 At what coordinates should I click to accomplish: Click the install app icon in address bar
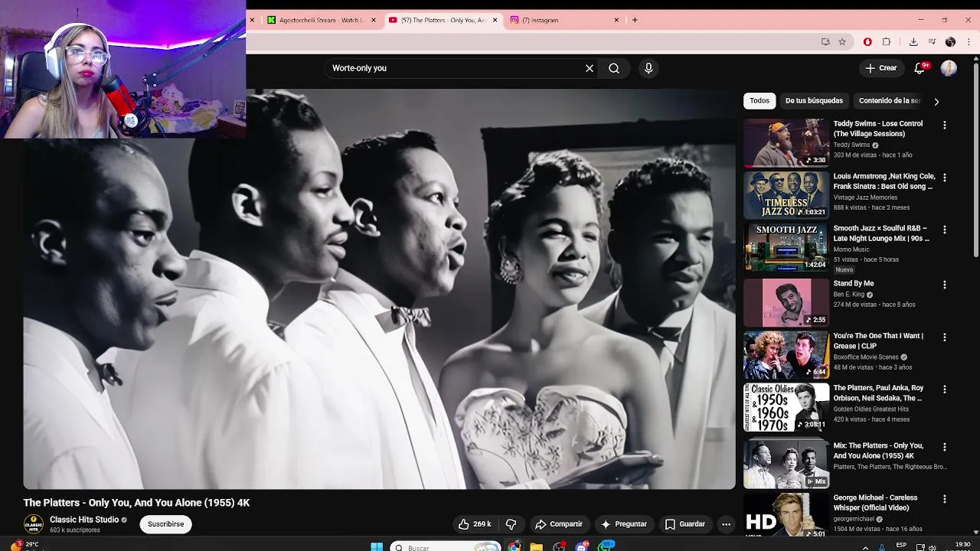[x=825, y=42]
